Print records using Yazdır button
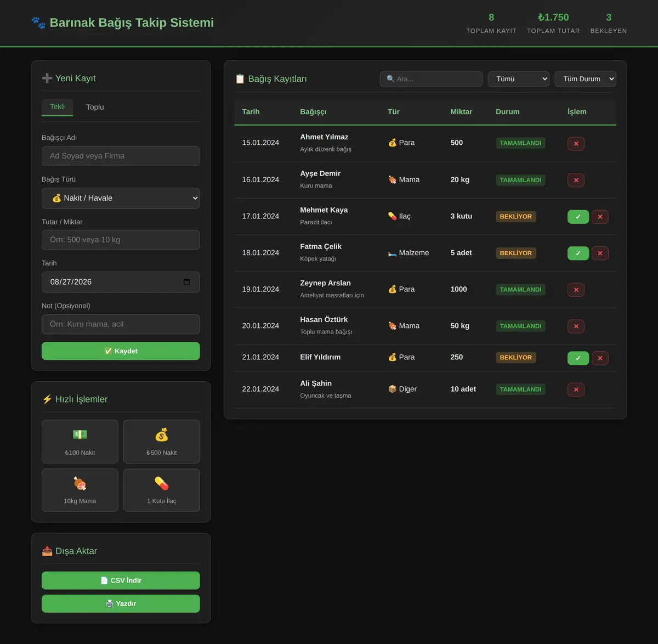The image size is (658, 644). click(121, 603)
